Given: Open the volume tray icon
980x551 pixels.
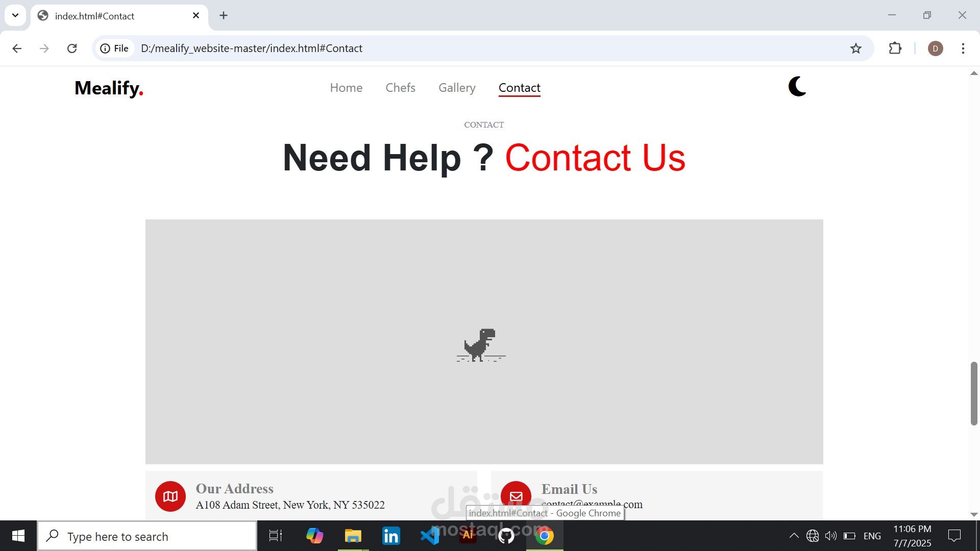Looking at the screenshot, I should pos(831,536).
